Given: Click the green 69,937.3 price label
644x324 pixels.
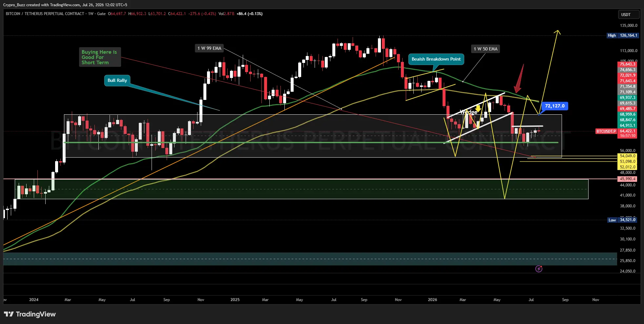Looking at the screenshot, I should tap(627, 98).
